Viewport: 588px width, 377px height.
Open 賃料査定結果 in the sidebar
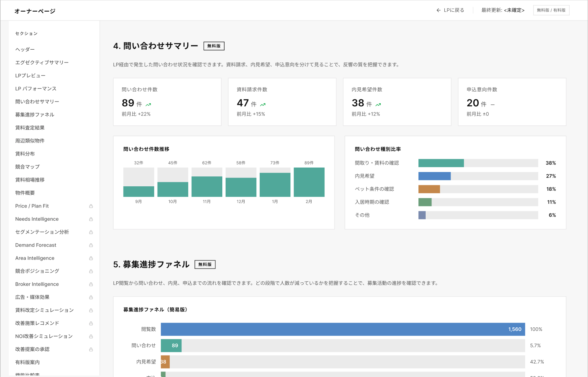[x=30, y=128]
